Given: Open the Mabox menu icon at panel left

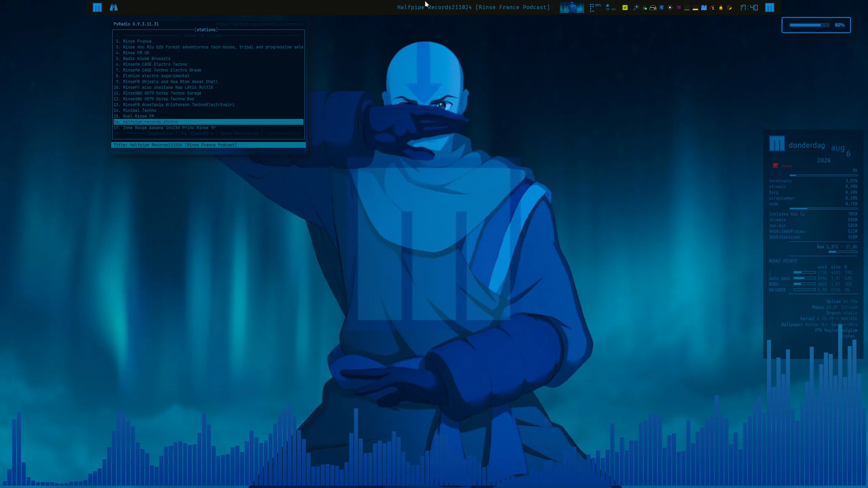Looking at the screenshot, I should 97,7.
